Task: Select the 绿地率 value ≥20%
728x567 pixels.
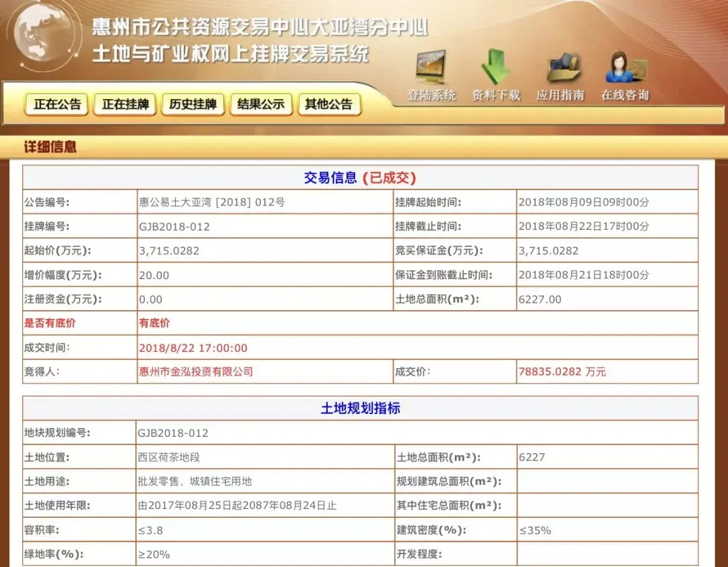Action: pyautogui.click(x=154, y=554)
